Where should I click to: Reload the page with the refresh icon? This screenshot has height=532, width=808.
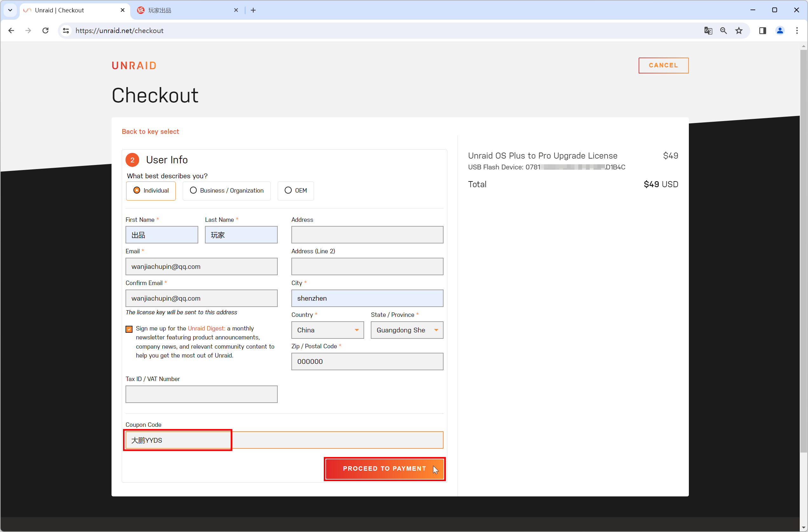[x=45, y=31]
